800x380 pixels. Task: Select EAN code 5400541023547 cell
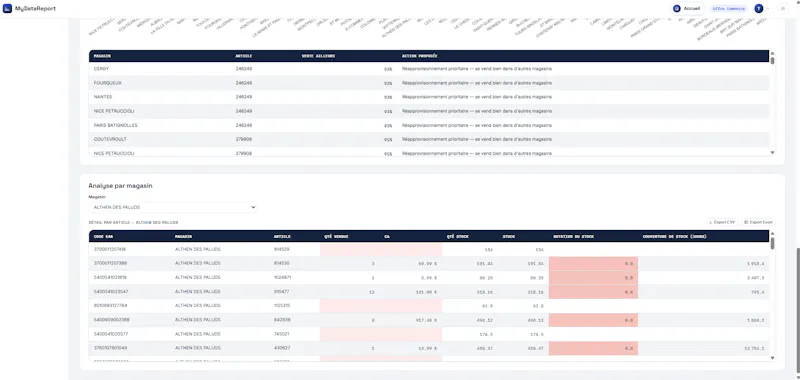(111, 292)
